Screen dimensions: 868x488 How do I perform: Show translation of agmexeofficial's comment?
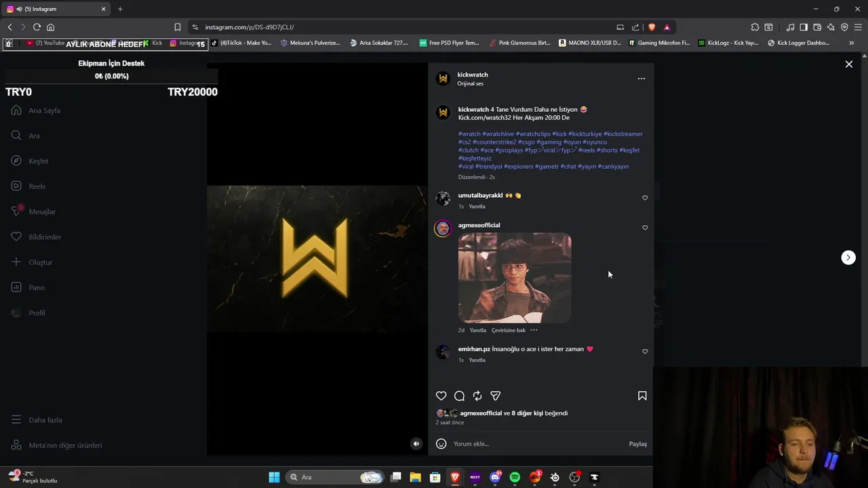pyautogui.click(x=509, y=330)
